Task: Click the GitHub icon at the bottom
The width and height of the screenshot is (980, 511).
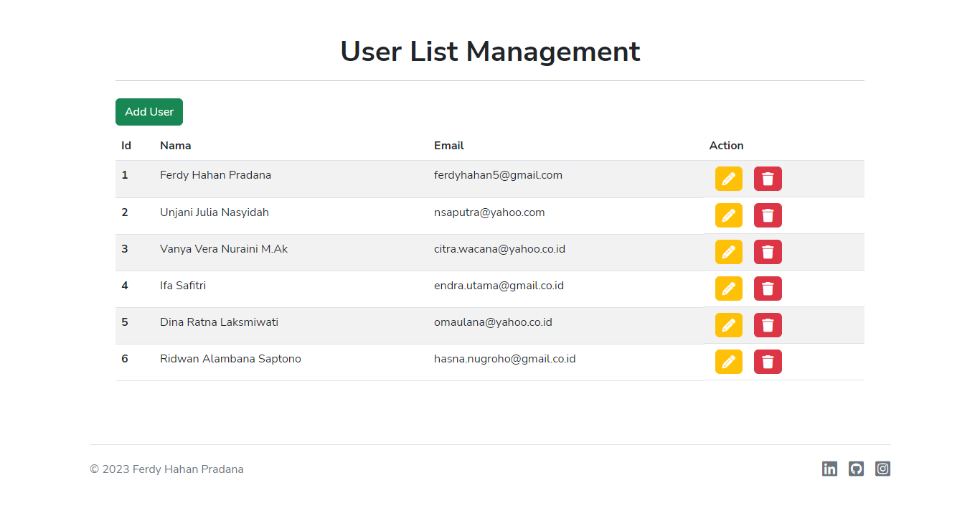Action: (x=856, y=468)
